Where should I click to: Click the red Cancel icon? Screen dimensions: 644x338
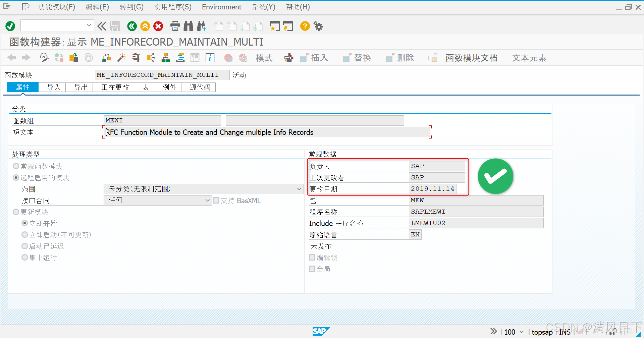(x=158, y=26)
